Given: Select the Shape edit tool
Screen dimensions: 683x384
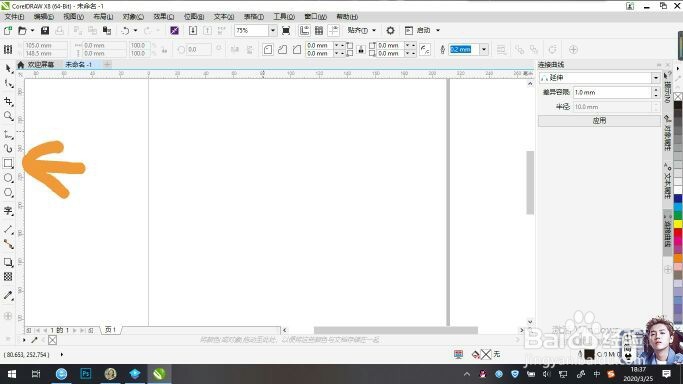Looking at the screenshot, I should 8,84.
